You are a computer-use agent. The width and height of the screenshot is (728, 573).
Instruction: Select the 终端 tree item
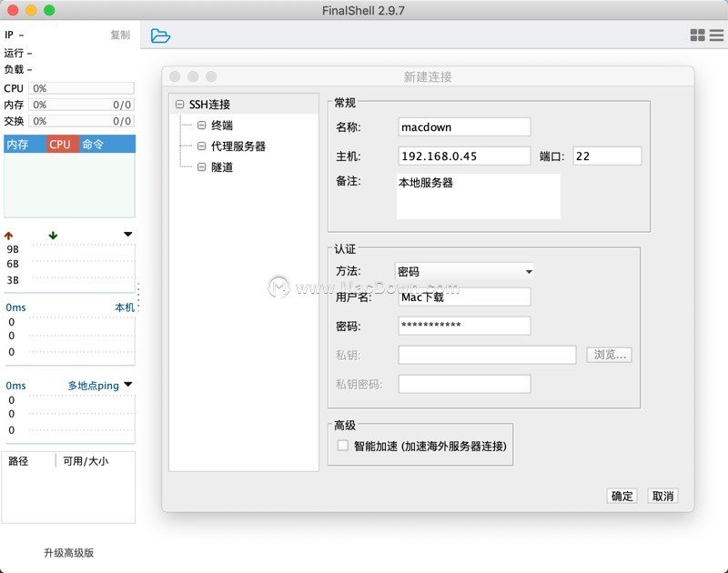pos(222,125)
